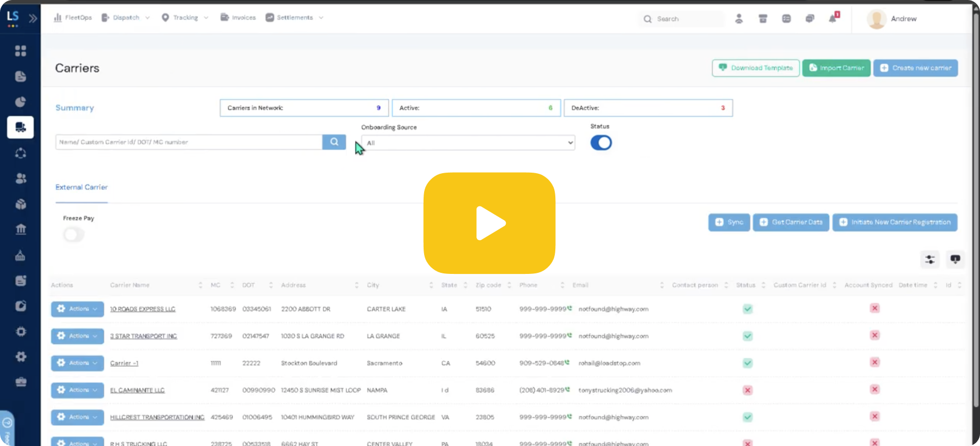This screenshot has height=446, width=980.
Task: Open the package box icon in the sidebar
Action: pos(21,204)
